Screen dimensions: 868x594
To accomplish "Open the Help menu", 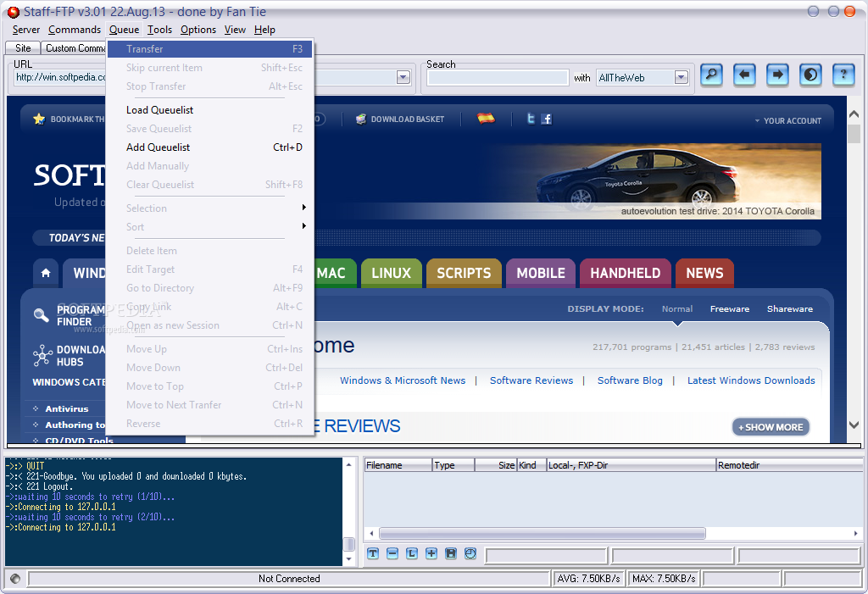I will tap(264, 30).
